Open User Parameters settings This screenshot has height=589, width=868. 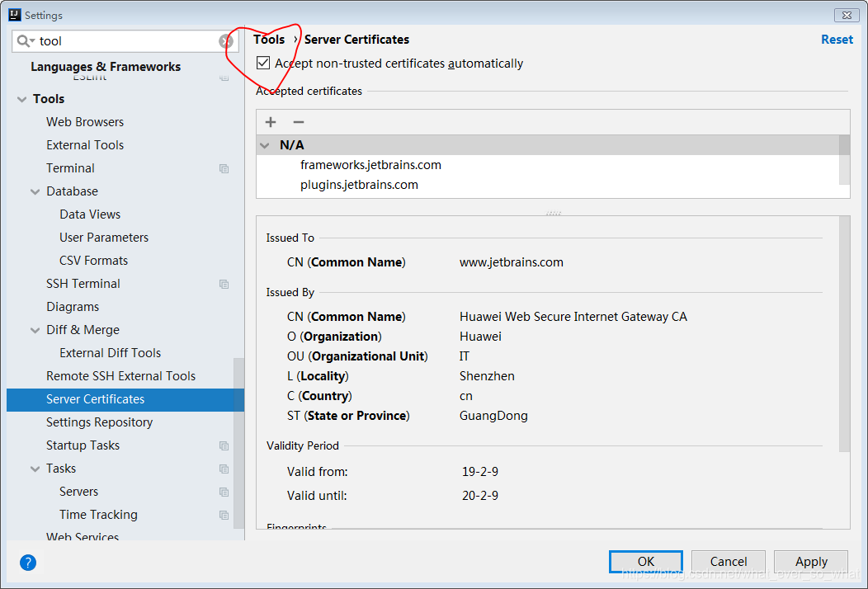[103, 238]
